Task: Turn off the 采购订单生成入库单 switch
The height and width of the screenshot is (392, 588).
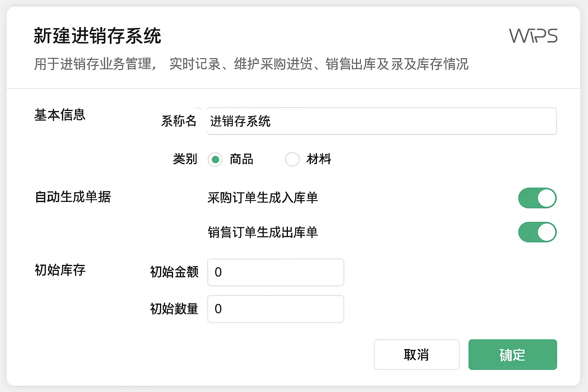Action: (x=537, y=198)
